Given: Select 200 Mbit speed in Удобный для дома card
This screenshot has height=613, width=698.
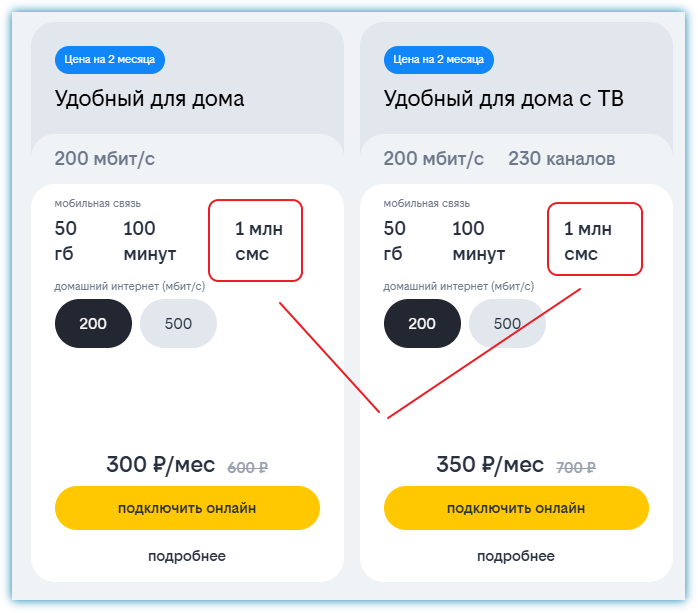Looking at the screenshot, I should [x=94, y=324].
